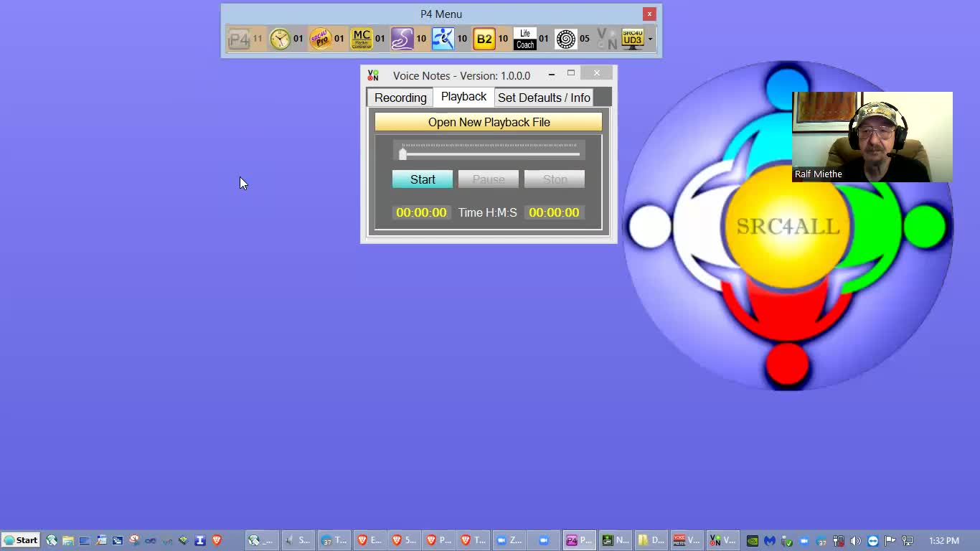
Task: Click the Action Center flag tray icon
Action: coord(890,541)
